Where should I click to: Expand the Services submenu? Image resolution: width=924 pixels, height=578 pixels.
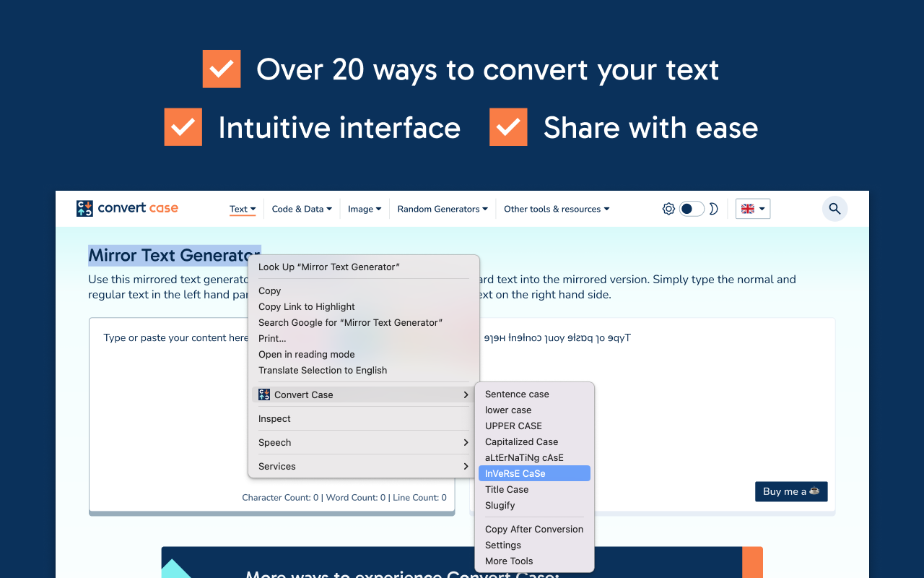coord(364,466)
